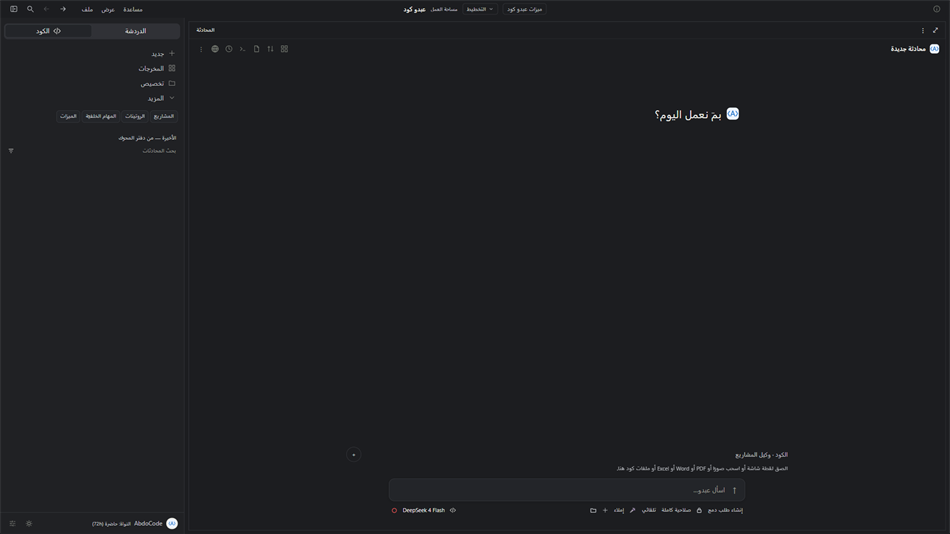Screen dimensions: 950x534
Task: Click the الروتينات chip button
Action: [135, 116]
